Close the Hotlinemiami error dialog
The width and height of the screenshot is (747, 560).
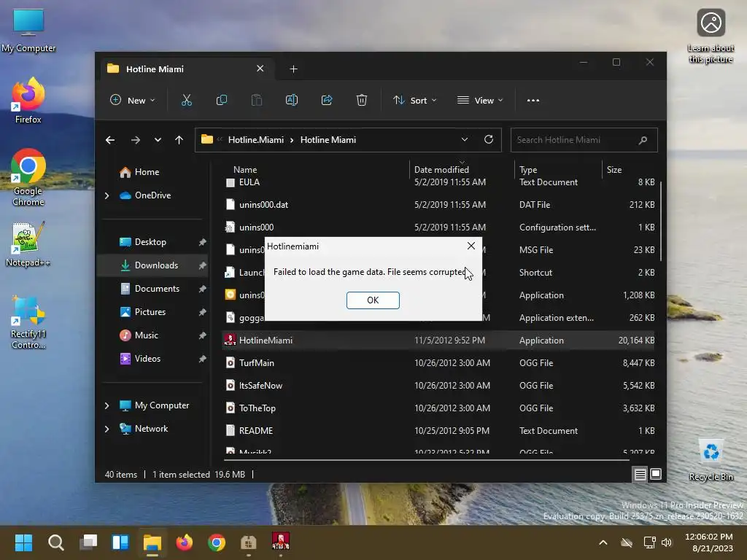coord(471,246)
